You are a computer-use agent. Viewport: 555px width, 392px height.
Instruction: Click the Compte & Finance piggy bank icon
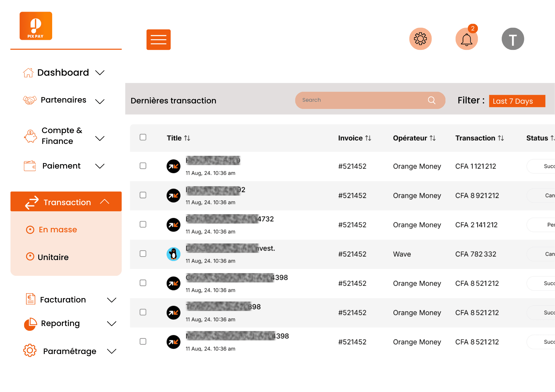31,136
